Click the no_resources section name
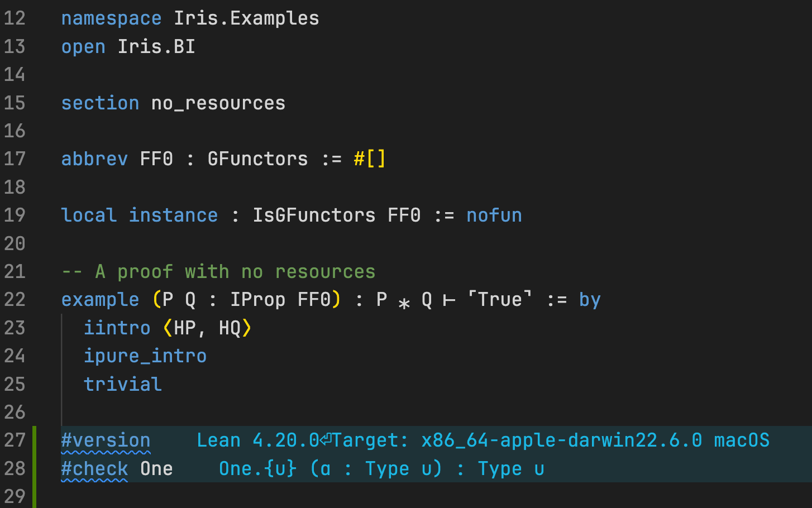812x508 pixels. coord(218,103)
